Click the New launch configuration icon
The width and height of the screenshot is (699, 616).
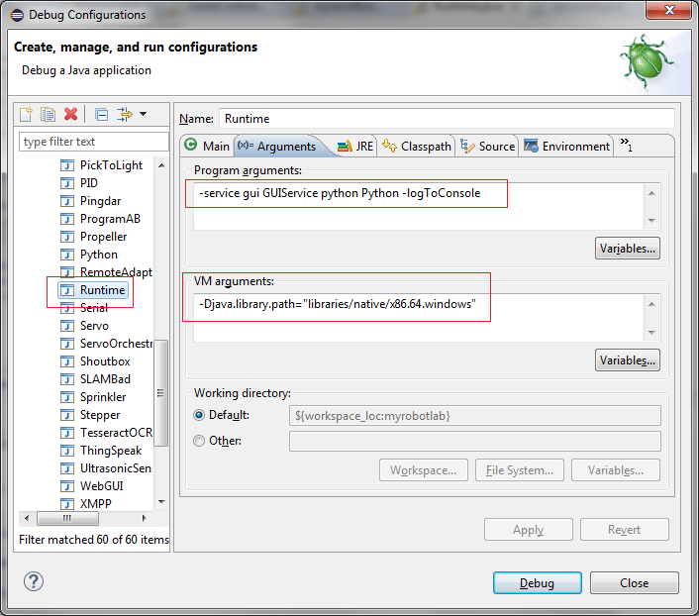[x=27, y=115]
